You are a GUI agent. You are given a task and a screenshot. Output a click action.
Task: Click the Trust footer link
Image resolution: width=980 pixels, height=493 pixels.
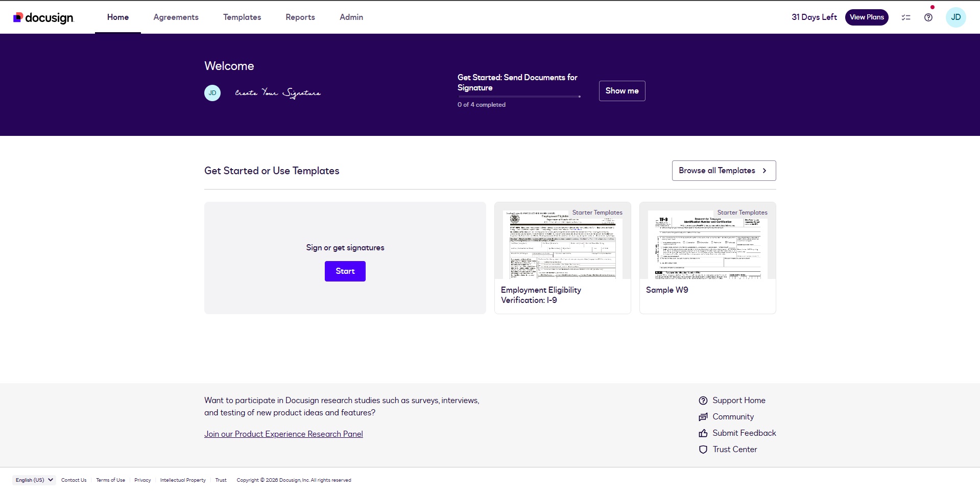point(221,480)
